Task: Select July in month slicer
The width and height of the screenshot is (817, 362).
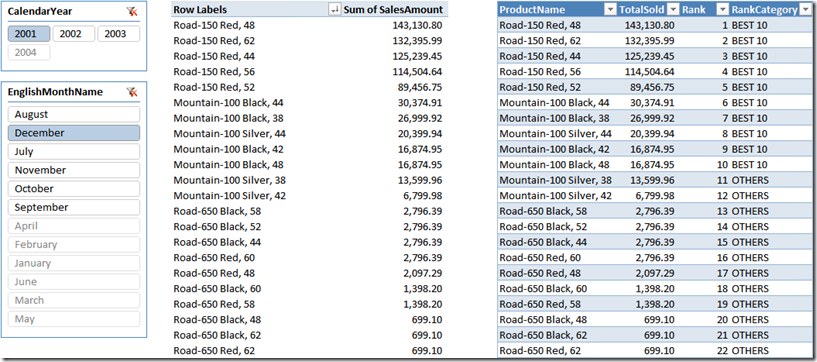Action: [x=74, y=152]
